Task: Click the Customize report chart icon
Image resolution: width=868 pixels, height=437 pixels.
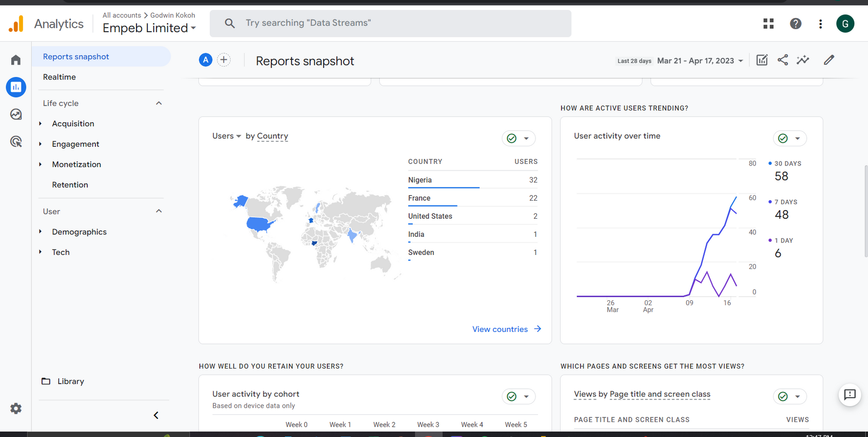Action: click(x=762, y=60)
